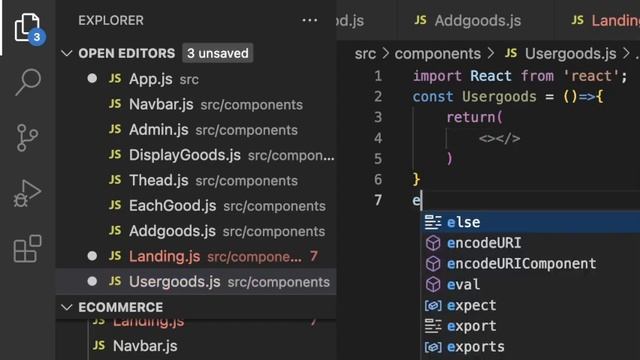This screenshot has width=640, height=360.
Task: Open Landing.js src/components in open editors list
Action: click(196, 256)
